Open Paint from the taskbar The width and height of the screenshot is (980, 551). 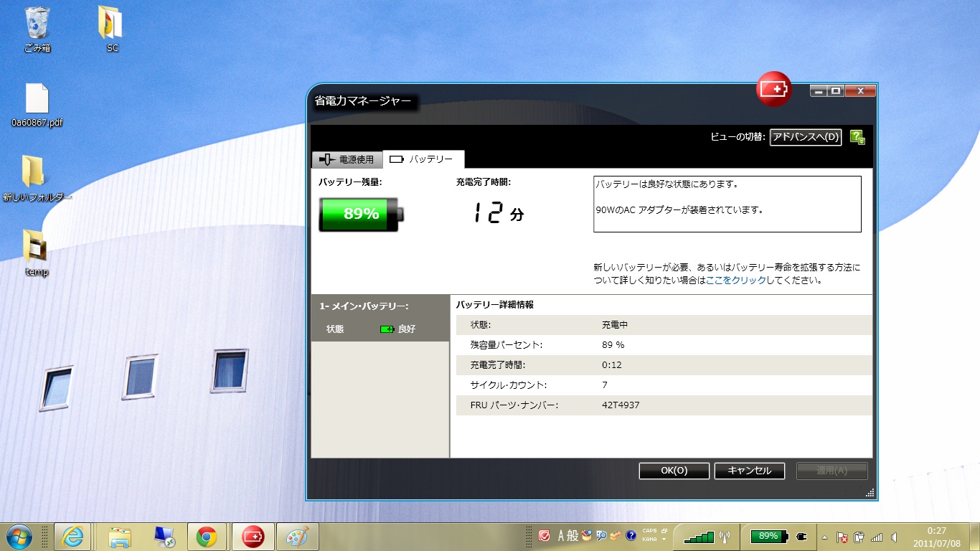297,536
